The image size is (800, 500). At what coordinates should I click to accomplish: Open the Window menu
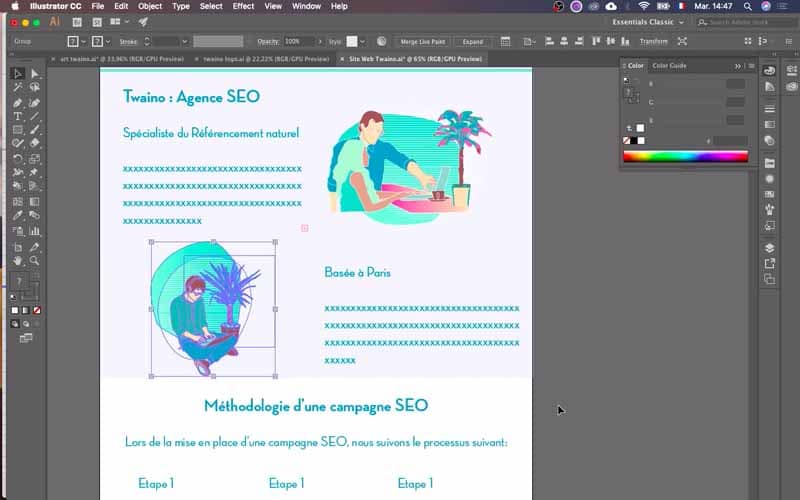coord(306,6)
